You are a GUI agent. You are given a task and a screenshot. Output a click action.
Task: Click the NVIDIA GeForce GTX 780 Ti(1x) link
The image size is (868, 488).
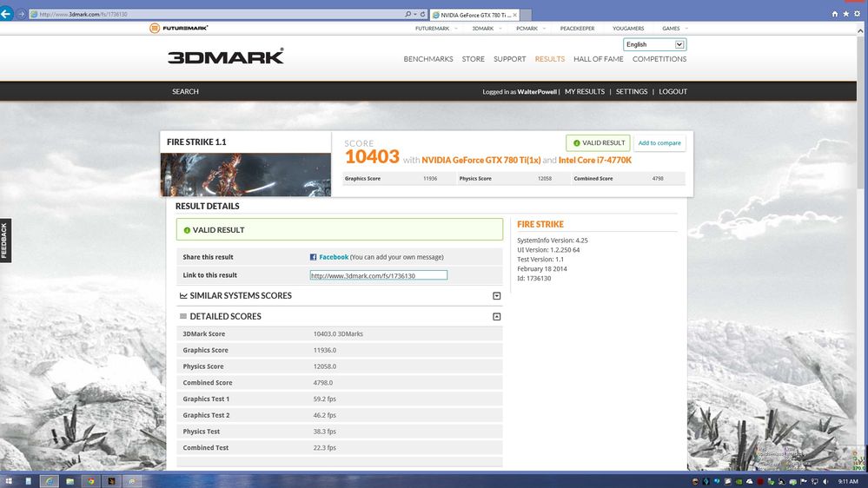coord(481,160)
